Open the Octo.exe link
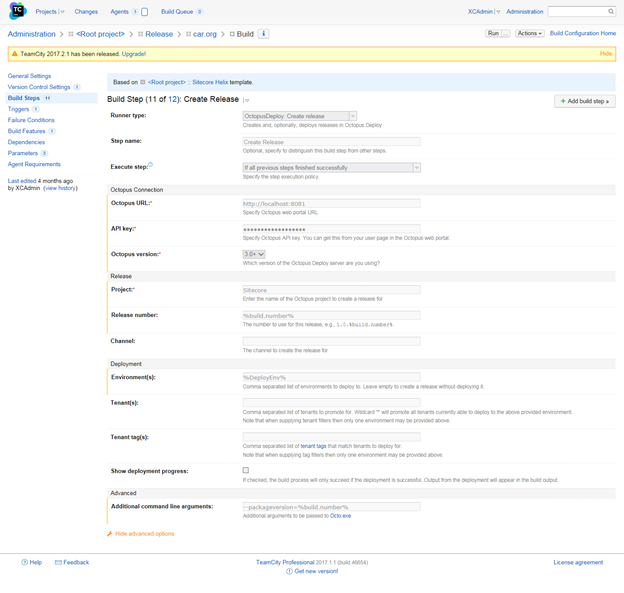 tap(340, 516)
